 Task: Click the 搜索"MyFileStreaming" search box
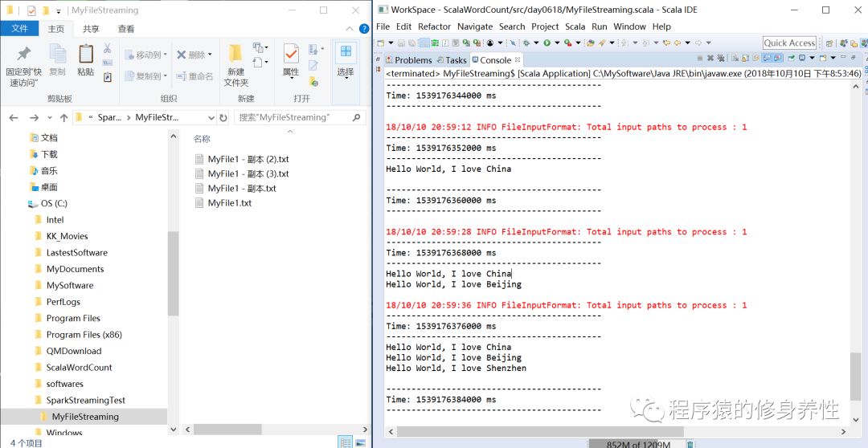[x=300, y=117]
